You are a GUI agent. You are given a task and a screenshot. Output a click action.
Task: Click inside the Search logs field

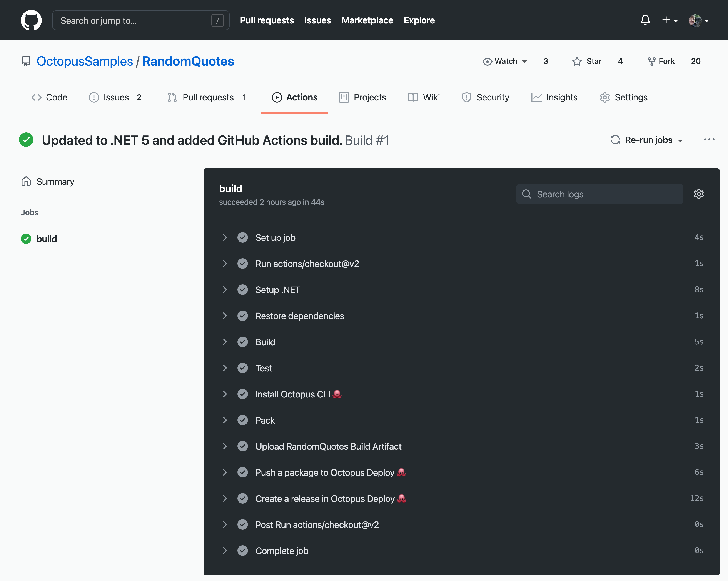(599, 194)
